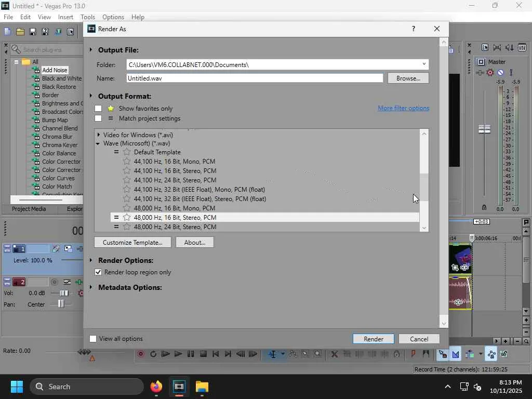The height and width of the screenshot is (399, 532).
Task: Select the Normal Edit tool icon
Action: point(272,354)
